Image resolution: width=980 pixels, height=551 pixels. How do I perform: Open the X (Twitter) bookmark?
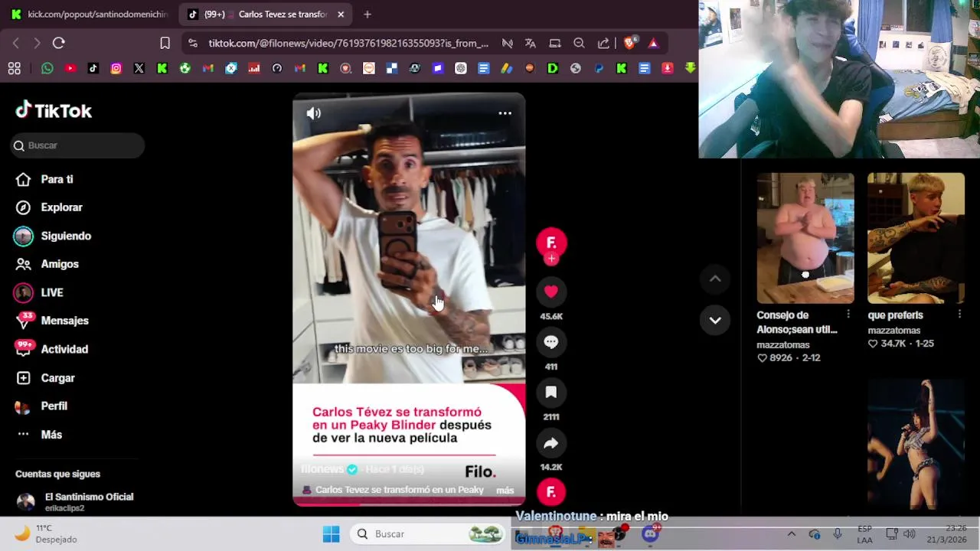point(139,68)
